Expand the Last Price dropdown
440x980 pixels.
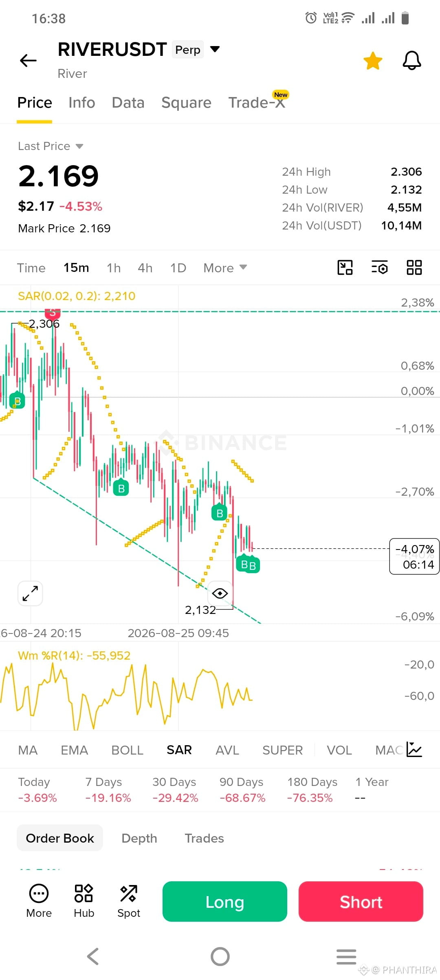[51, 146]
